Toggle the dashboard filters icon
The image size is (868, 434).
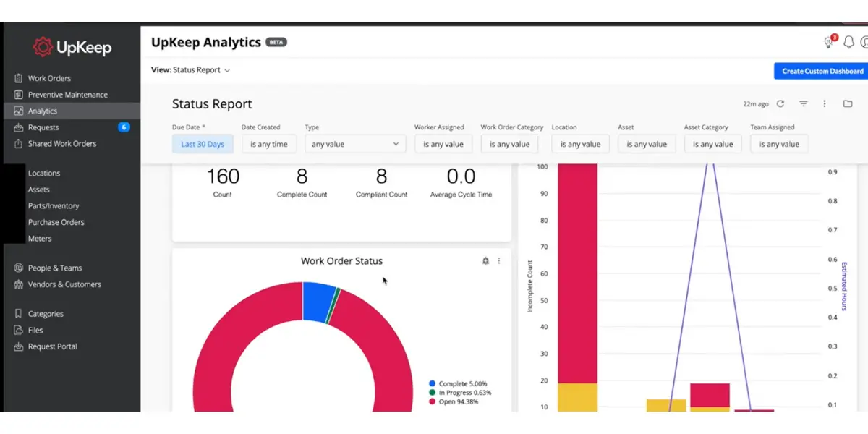pos(804,104)
